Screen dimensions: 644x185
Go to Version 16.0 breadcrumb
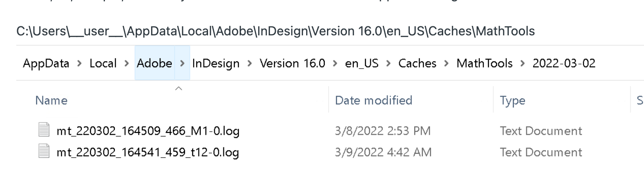click(293, 63)
